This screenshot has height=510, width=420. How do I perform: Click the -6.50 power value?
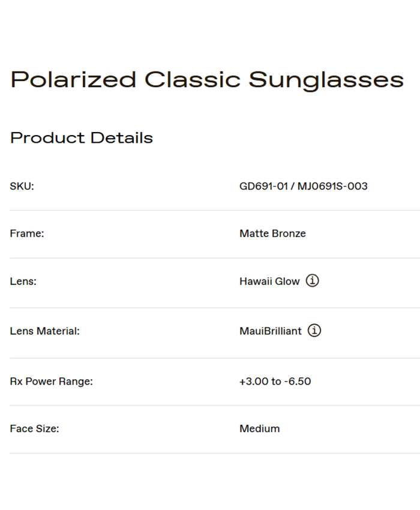pyautogui.click(x=298, y=382)
